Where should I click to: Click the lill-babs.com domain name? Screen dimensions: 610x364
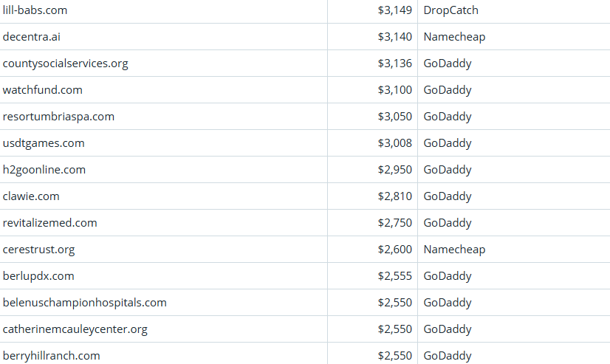tap(35, 10)
